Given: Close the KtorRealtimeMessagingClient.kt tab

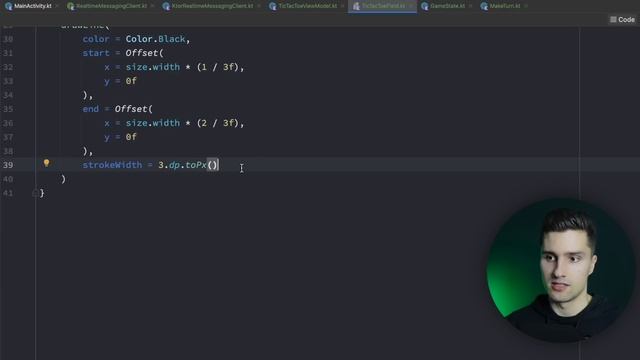Looking at the screenshot, I should [259, 6].
